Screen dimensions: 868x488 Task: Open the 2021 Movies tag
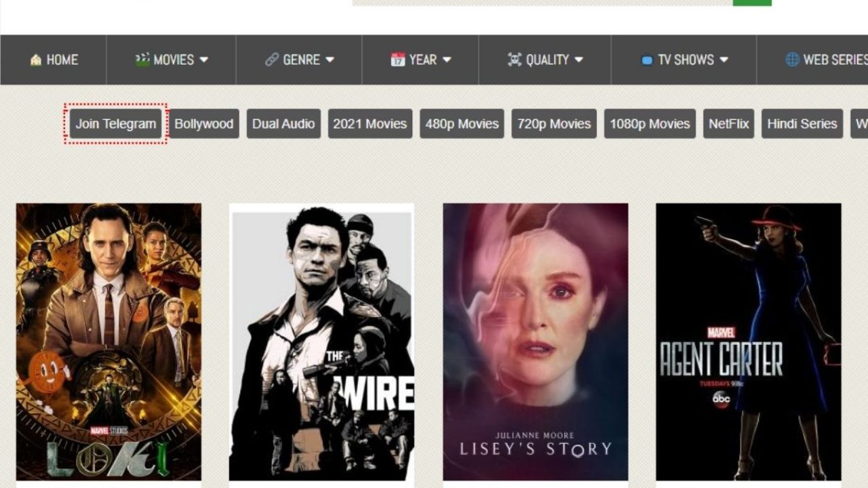pos(370,124)
